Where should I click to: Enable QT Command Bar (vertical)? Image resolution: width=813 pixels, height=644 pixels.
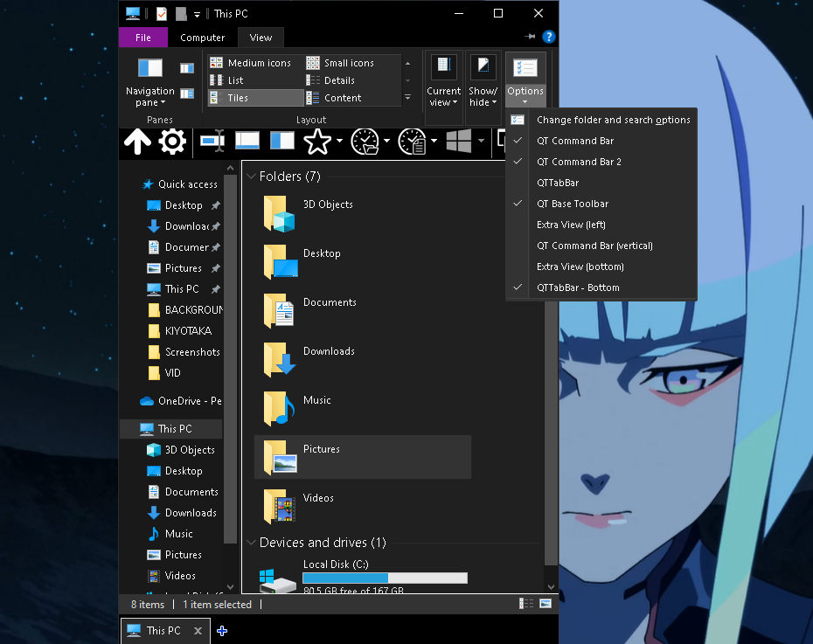[601, 246]
